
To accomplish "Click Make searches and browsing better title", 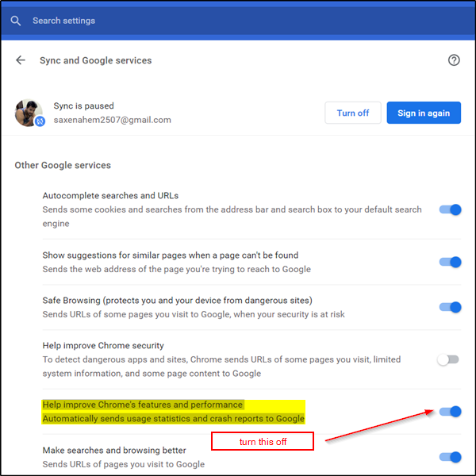I will pyautogui.click(x=114, y=450).
